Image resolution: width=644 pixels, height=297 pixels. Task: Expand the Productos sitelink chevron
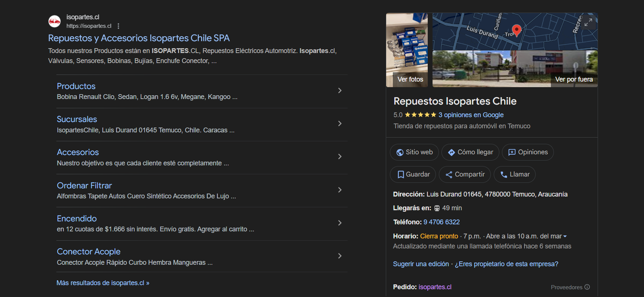click(340, 90)
